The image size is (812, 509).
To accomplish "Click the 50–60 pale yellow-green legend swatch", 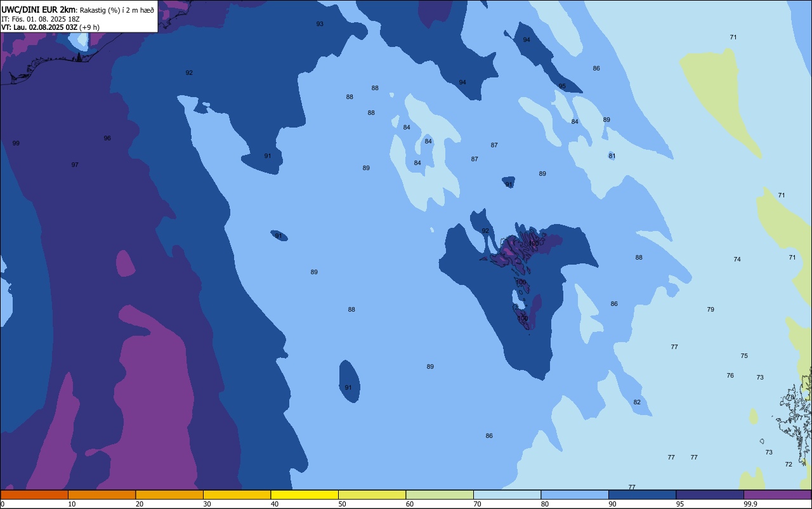I will (x=372, y=494).
